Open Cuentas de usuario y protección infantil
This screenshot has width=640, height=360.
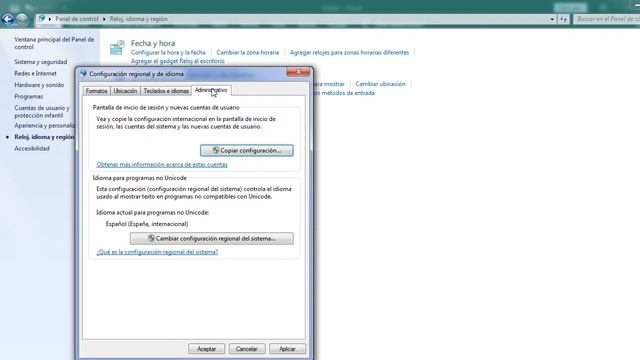[x=42, y=111]
